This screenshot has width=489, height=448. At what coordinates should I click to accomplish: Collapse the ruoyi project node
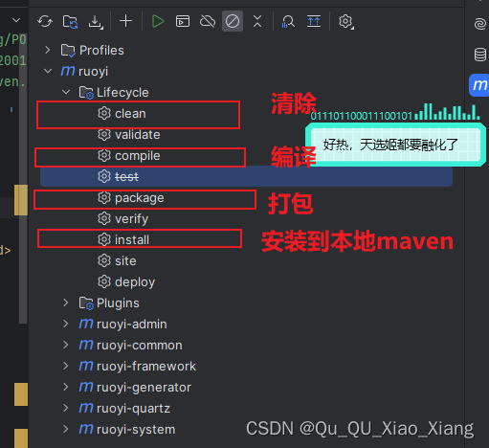[48, 71]
